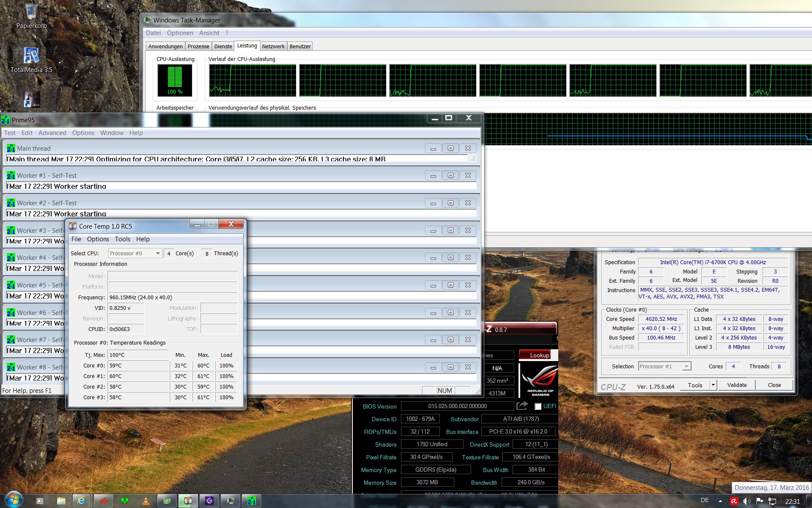
Task: Open Core Temp Options menu
Action: click(x=98, y=239)
